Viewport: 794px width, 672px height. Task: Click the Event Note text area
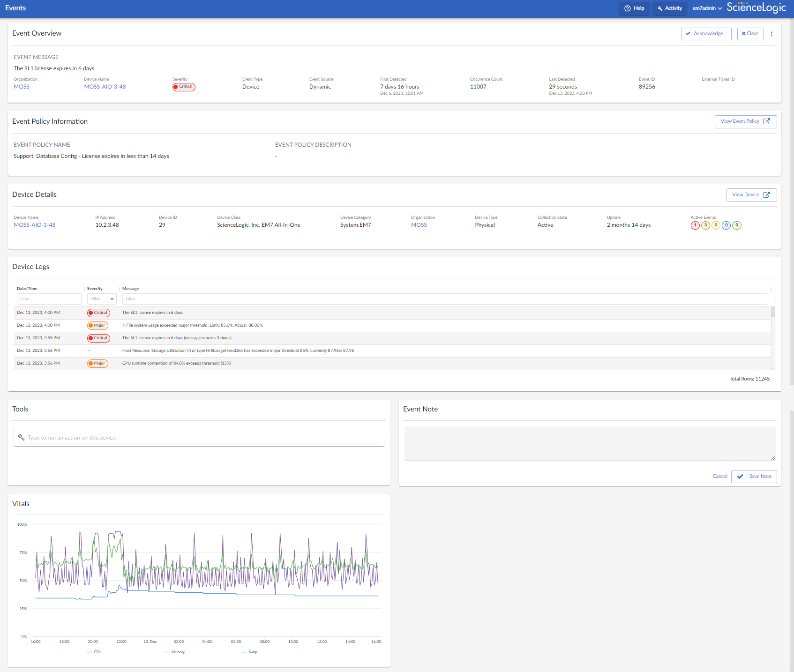click(x=590, y=443)
